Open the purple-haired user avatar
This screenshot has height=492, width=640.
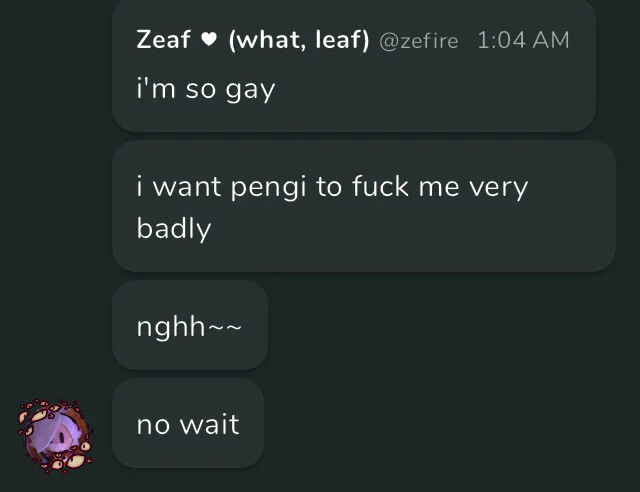tap(56, 436)
